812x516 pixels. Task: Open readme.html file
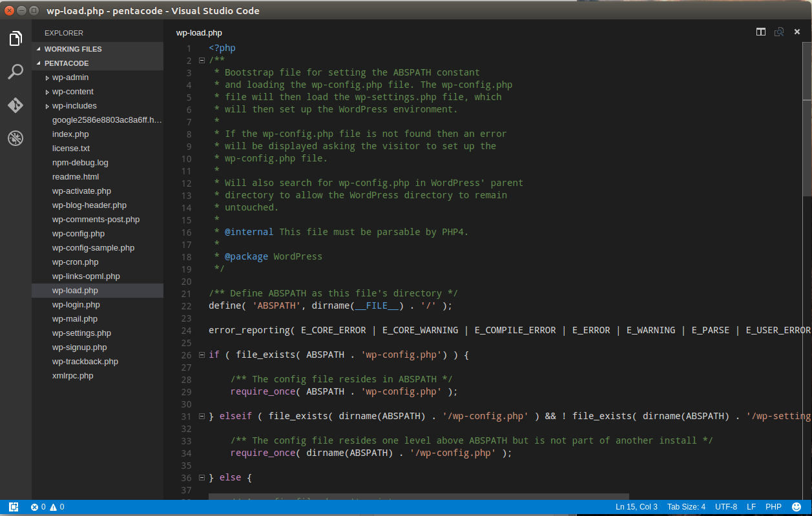point(98,177)
